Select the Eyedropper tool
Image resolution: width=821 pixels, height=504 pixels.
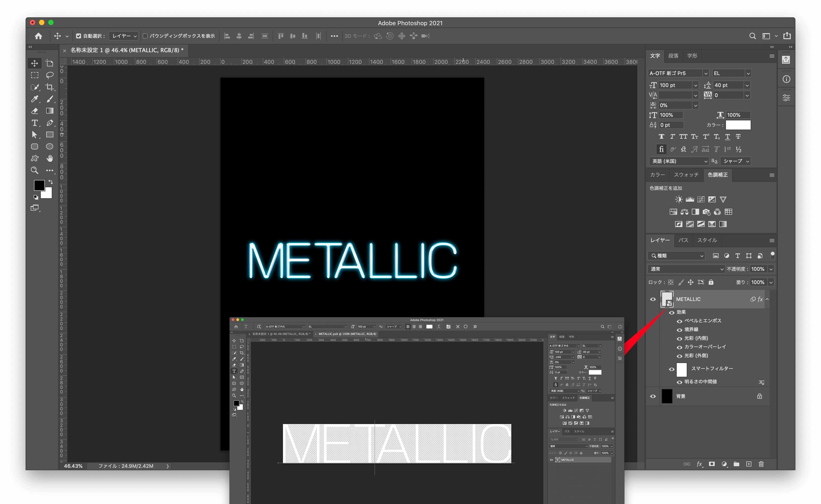coord(35,99)
